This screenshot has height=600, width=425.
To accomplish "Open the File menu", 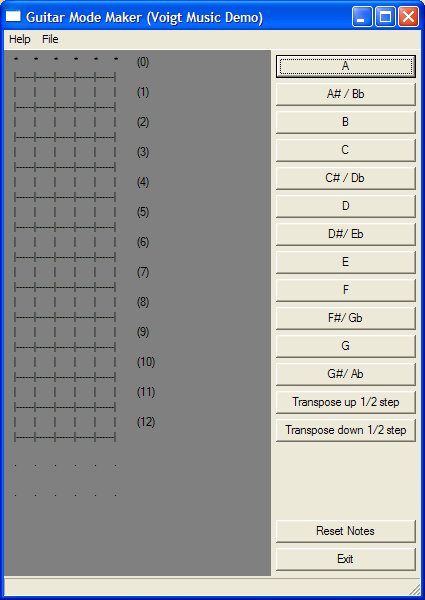I will (x=50, y=39).
